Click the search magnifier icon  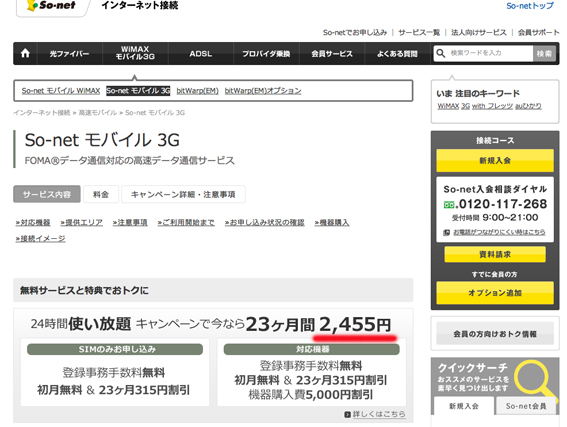[440, 53]
